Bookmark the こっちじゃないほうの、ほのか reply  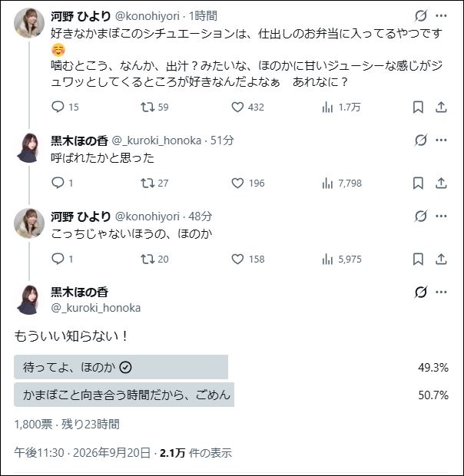[x=418, y=259]
